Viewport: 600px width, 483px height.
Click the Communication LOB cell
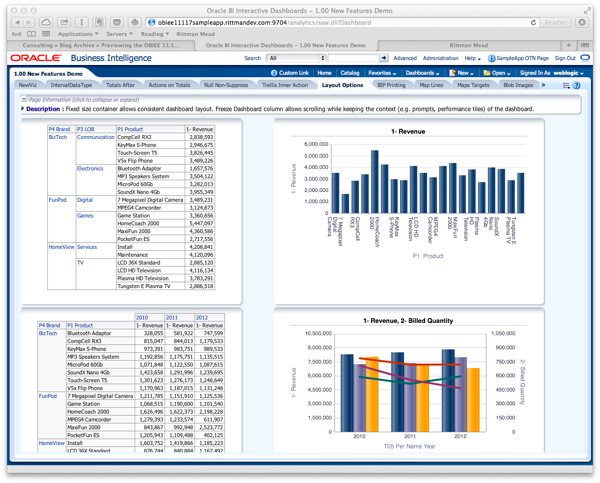pos(96,137)
